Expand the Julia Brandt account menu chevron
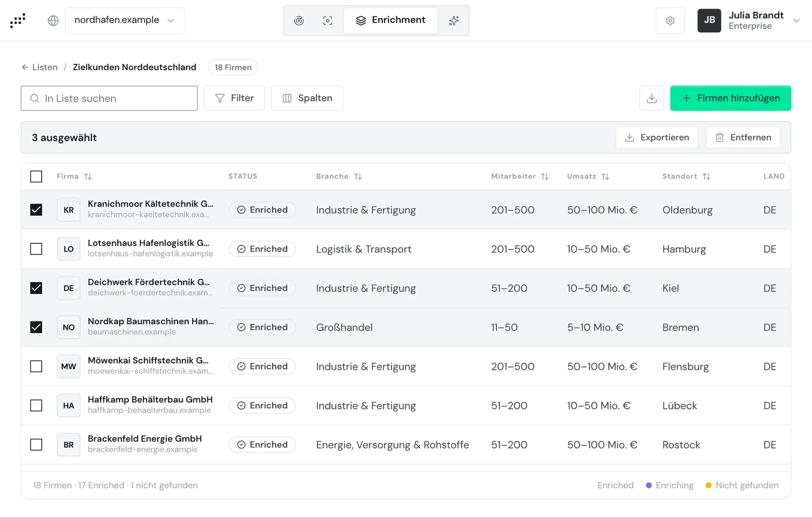Viewport: 812px width, 517px height. tap(796, 20)
